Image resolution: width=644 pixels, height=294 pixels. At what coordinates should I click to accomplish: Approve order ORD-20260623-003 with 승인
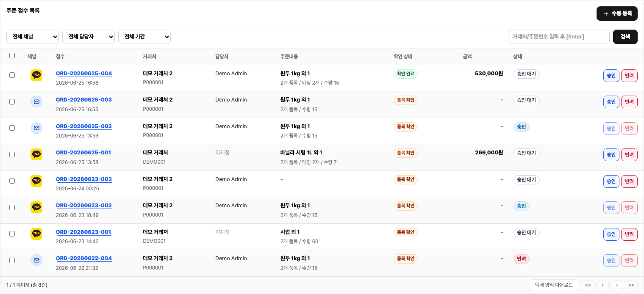[x=611, y=181]
